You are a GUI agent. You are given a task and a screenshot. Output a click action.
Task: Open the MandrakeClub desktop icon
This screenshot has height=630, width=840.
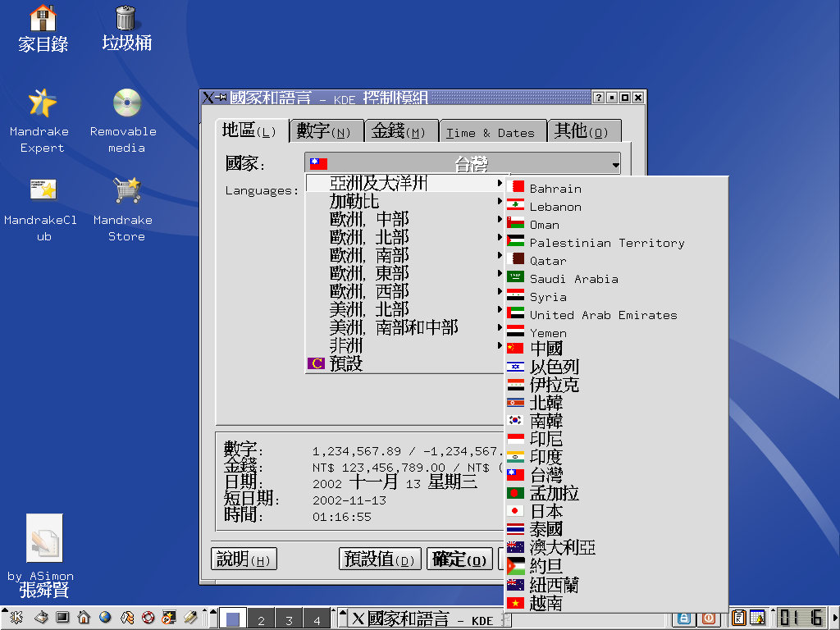tap(42, 209)
